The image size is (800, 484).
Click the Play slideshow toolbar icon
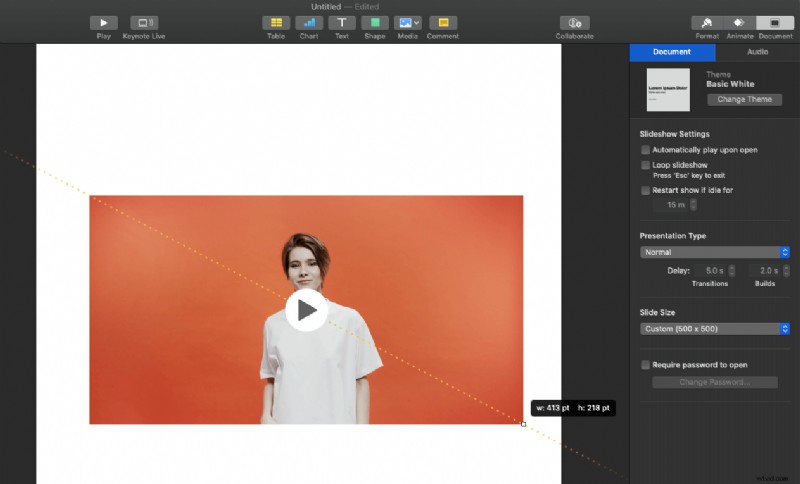(x=104, y=23)
